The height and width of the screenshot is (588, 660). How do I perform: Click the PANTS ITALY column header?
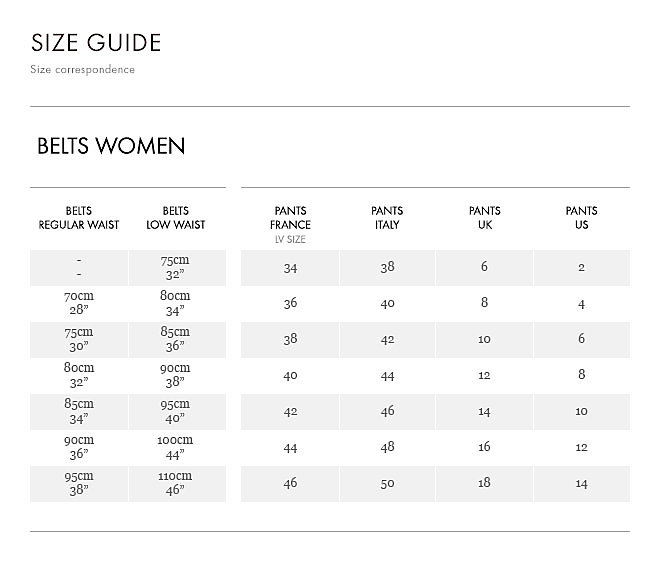click(387, 218)
